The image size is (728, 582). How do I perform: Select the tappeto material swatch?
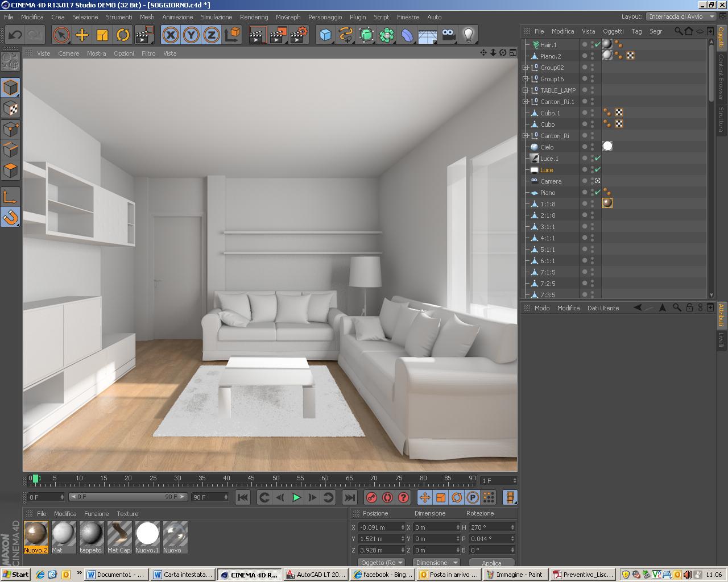coord(91,537)
